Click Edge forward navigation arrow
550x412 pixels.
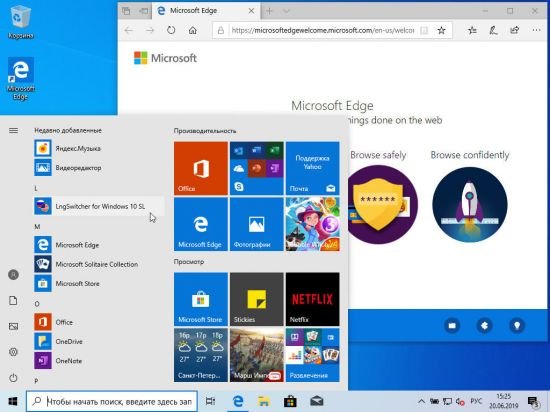[150, 31]
